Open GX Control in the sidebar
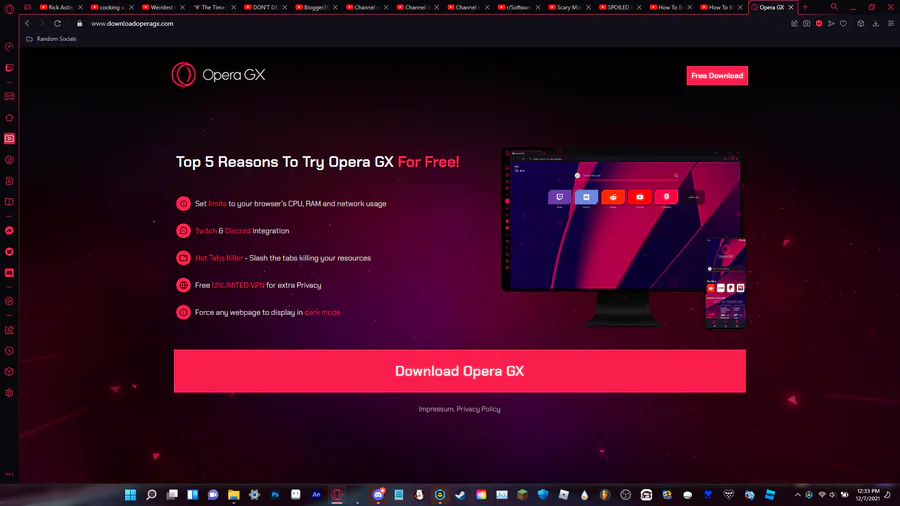900x506 pixels. pyautogui.click(x=9, y=46)
